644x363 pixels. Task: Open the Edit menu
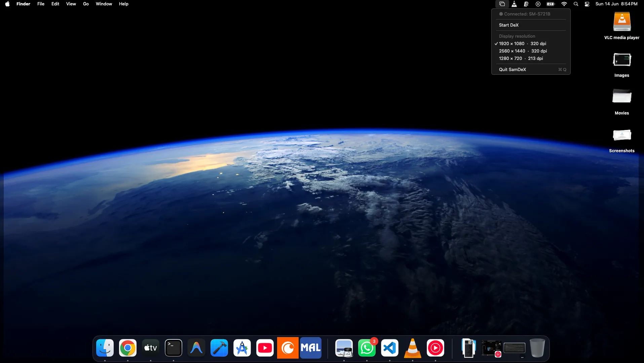coord(55,4)
